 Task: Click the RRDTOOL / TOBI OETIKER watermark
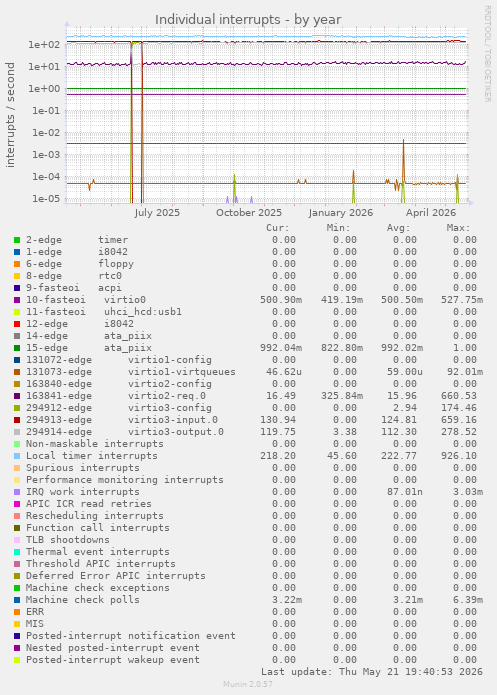click(x=487, y=54)
